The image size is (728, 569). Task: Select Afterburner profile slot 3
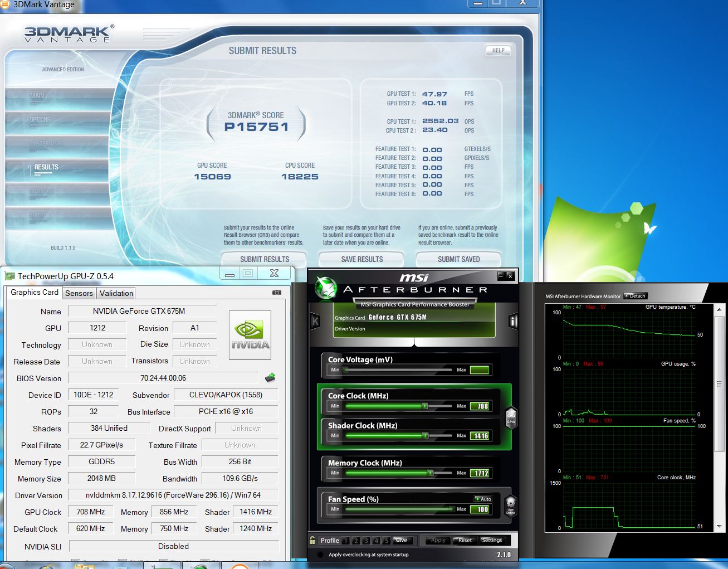[x=366, y=541]
